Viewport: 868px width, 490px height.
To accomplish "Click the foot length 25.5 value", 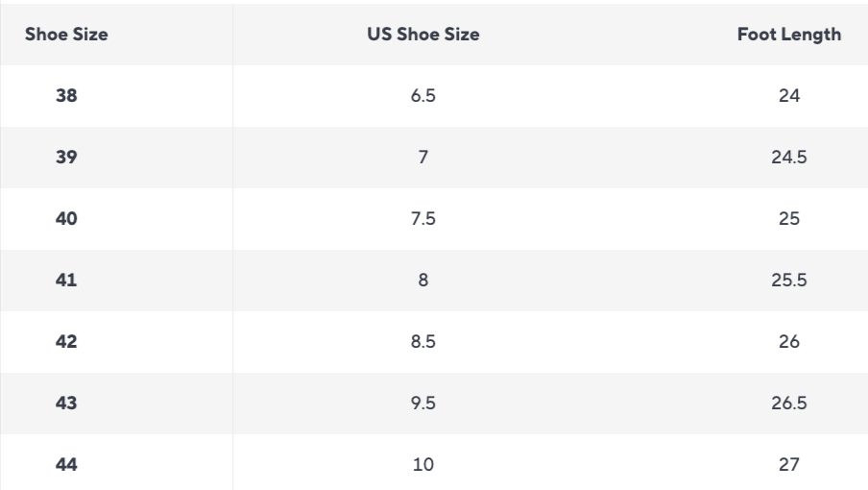I will click(x=789, y=281).
